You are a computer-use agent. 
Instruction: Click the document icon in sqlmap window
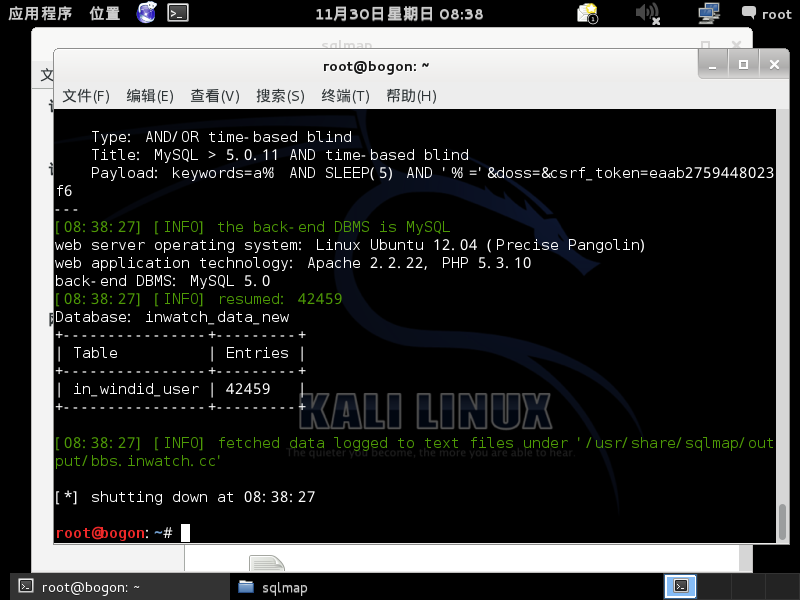(266, 563)
